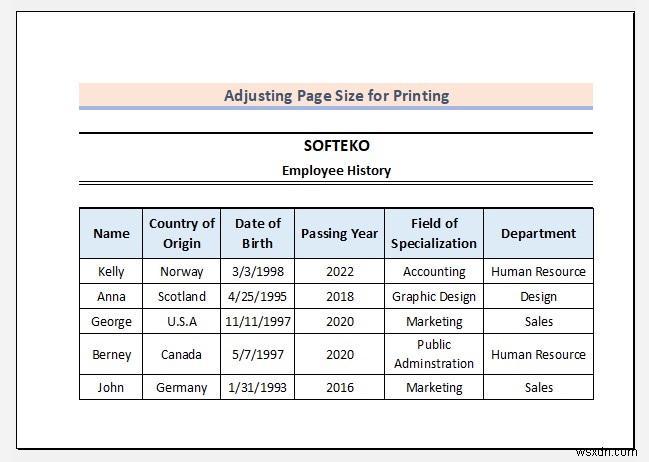
Task: Click the 'Graphic Design' specialization cell
Action: (434, 296)
